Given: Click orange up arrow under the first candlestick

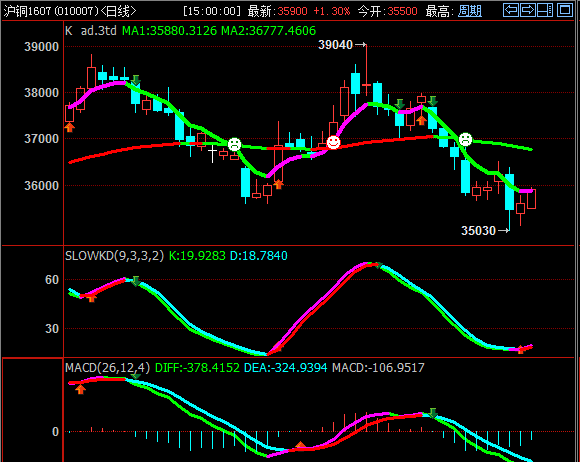Looking at the screenshot, I should (70, 128).
